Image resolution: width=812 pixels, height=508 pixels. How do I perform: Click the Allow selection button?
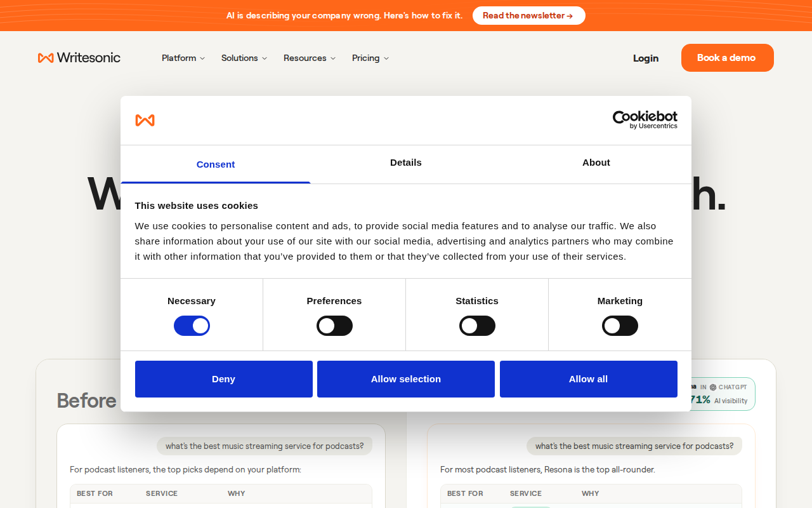(x=406, y=379)
